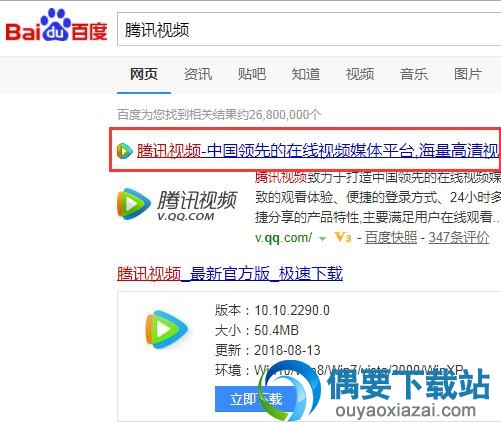Image resolution: width=501 pixels, height=422 pixels.
Task: Expand the dropdown arrow next to v.qq.com/
Action: pos(322,239)
